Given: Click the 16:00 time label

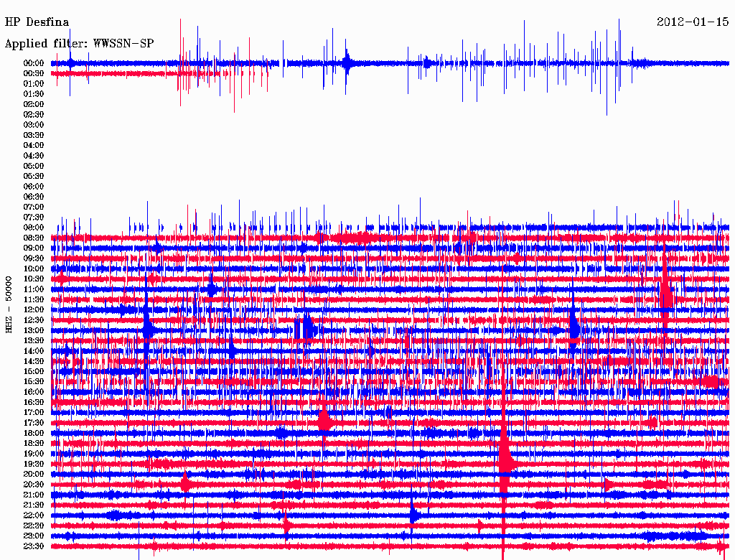Looking at the screenshot, I should point(34,392).
